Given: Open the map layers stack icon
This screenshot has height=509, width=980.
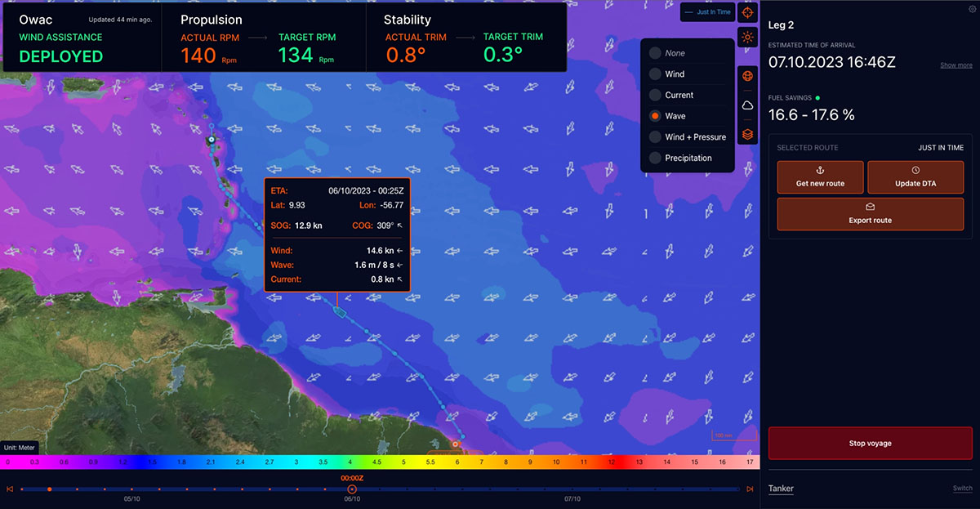Looking at the screenshot, I should click(x=747, y=135).
